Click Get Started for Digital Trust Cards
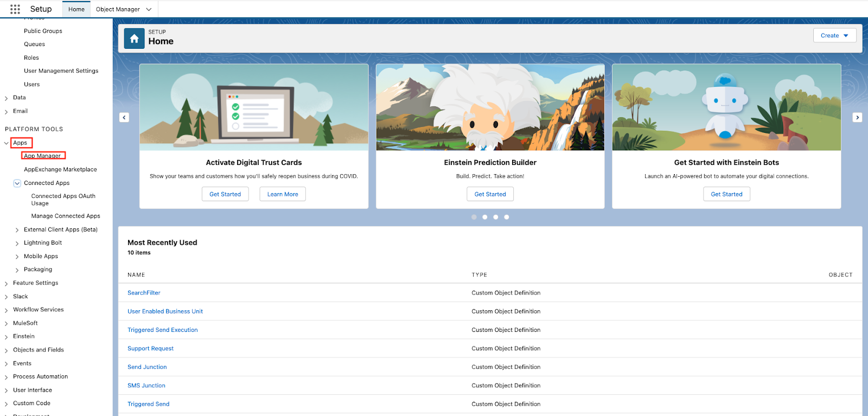Image resolution: width=868 pixels, height=416 pixels. [225, 194]
